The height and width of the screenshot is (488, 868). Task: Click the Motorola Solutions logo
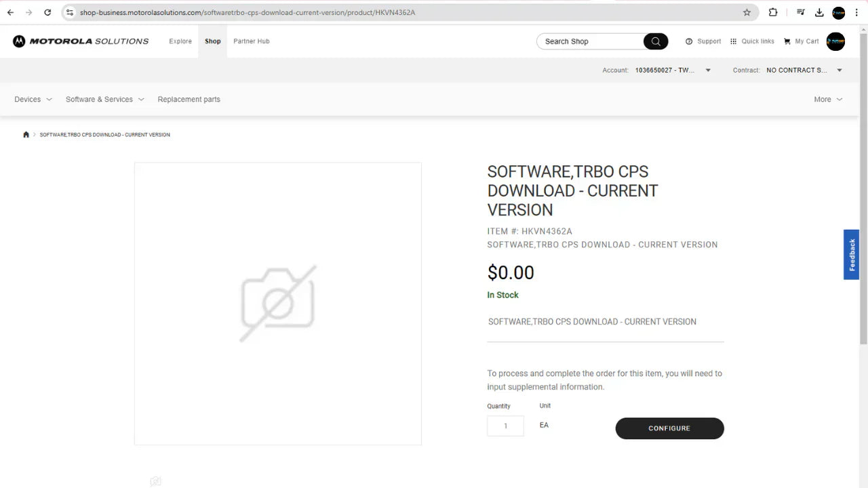(x=80, y=41)
